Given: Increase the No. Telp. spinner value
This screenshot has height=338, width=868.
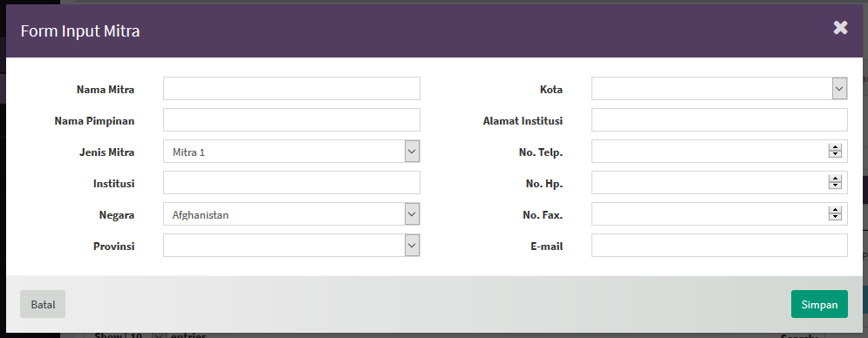Looking at the screenshot, I should (835, 148).
